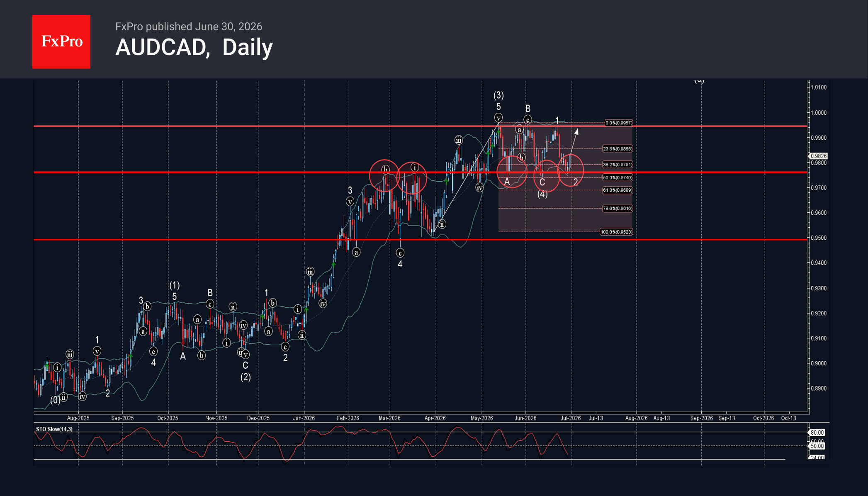Select the Aug-2026 date axis label
This screenshot has width=868, height=496.
pyautogui.click(x=636, y=418)
